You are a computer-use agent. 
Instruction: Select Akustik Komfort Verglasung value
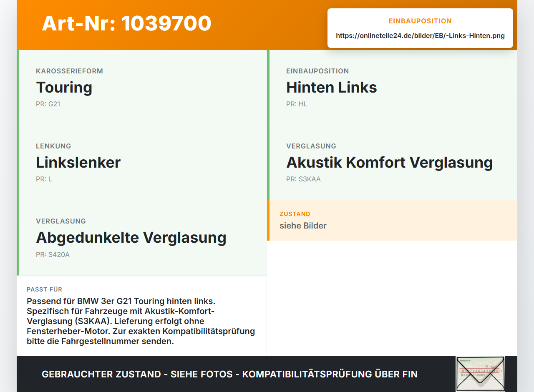tap(389, 162)
